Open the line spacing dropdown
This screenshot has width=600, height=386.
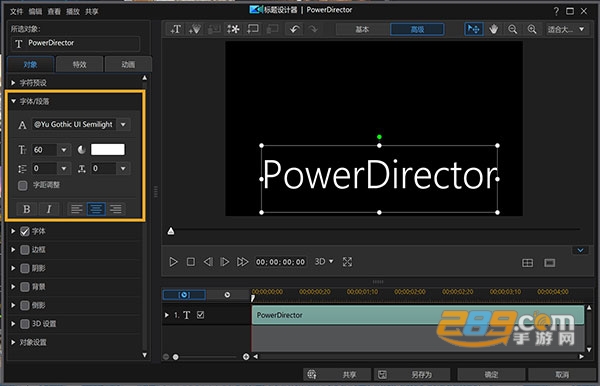coord(64,168)
